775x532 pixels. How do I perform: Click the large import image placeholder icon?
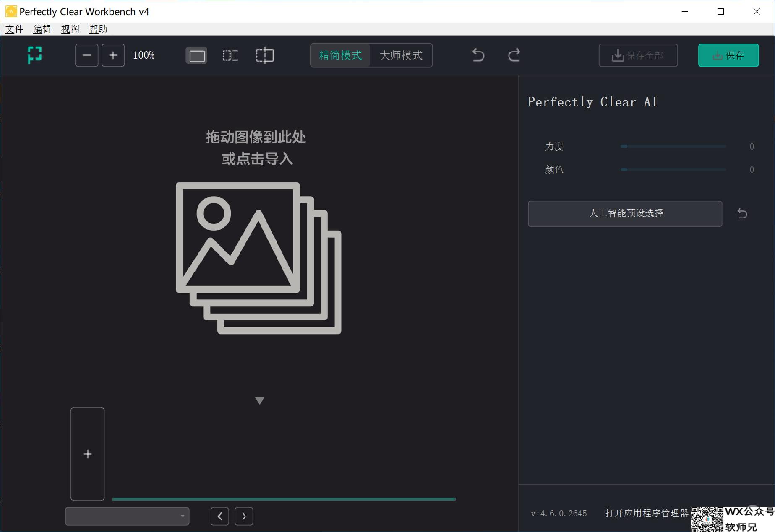point(258,258)
